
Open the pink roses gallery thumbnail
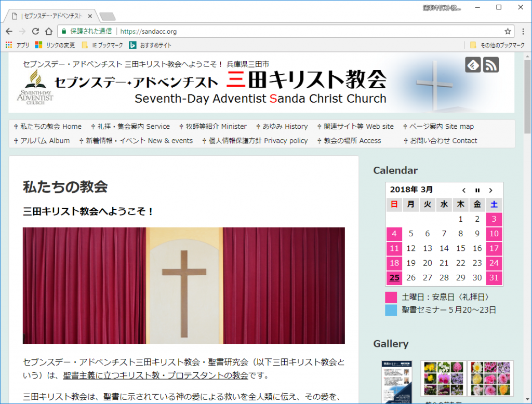click(490, 379)
